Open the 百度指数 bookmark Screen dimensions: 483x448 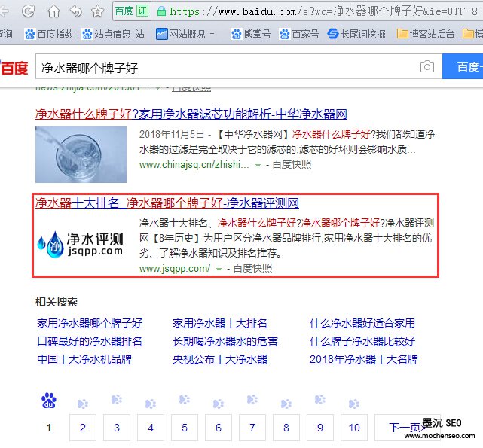pos(49,34)
